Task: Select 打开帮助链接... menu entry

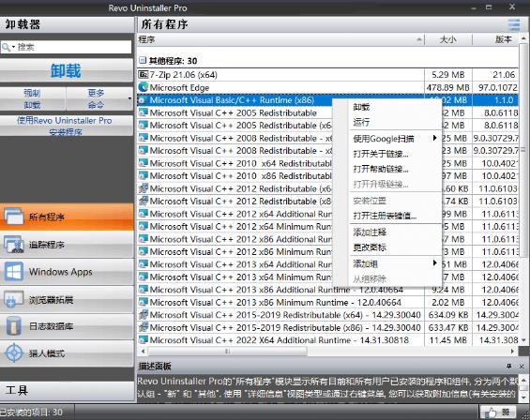Action: [381, 169]
